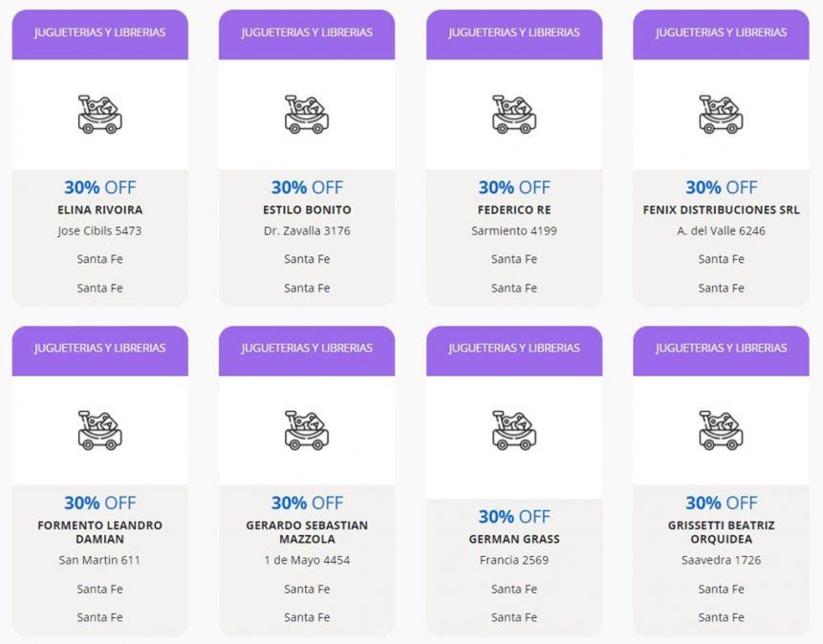Click the toy cart icon above Elina Rivoira
The image size is (823, 644).
pos(99,115)
